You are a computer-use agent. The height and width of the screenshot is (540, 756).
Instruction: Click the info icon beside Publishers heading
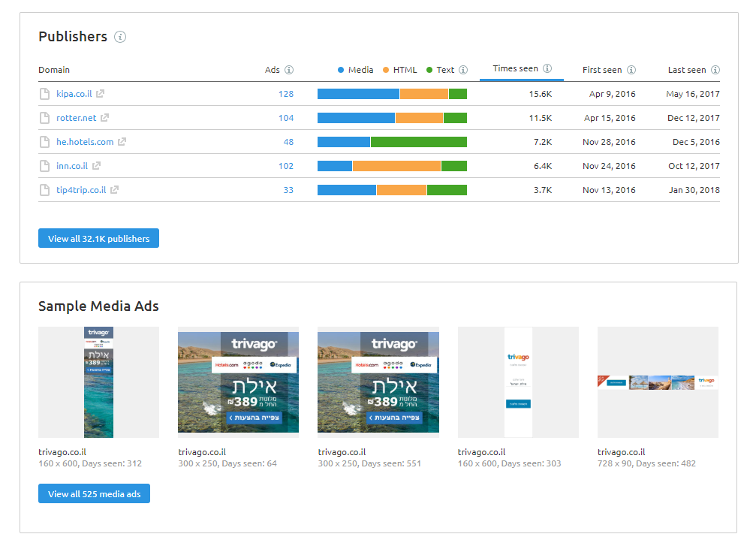120,37
